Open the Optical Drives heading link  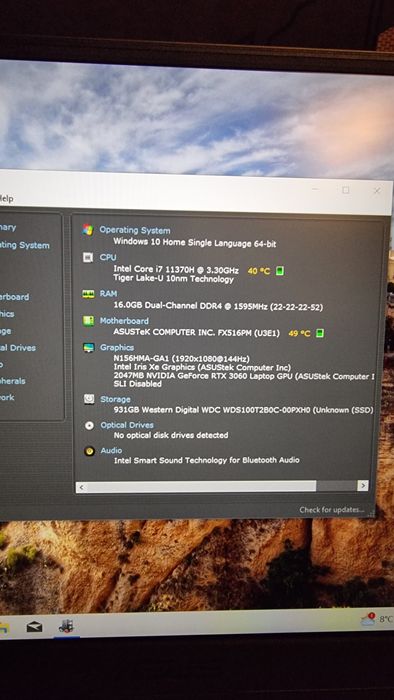[x=127, y=425]
